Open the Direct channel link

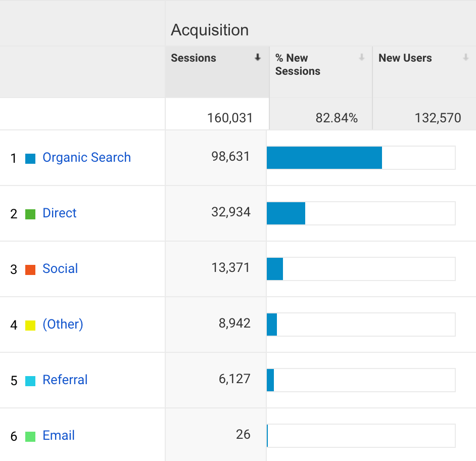point(60,213)
